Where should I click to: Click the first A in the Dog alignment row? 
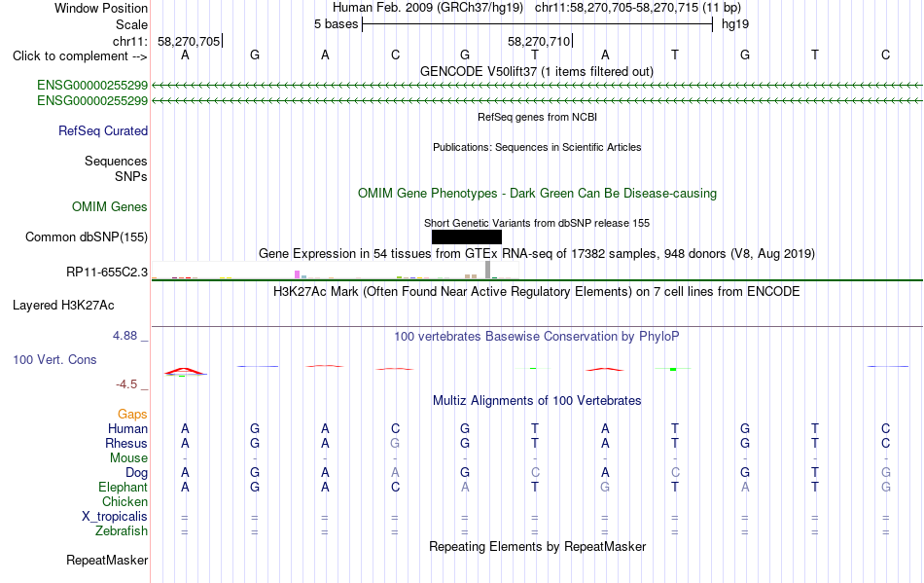coord(185,473)
